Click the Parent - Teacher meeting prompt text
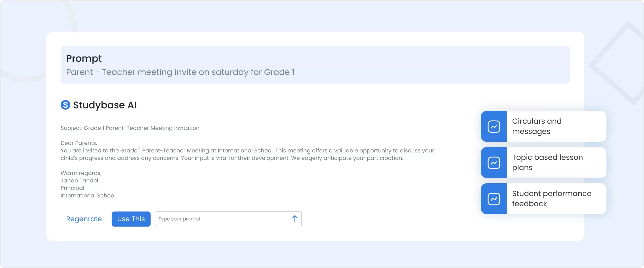644x268 pixels. [x=180, y=72]
